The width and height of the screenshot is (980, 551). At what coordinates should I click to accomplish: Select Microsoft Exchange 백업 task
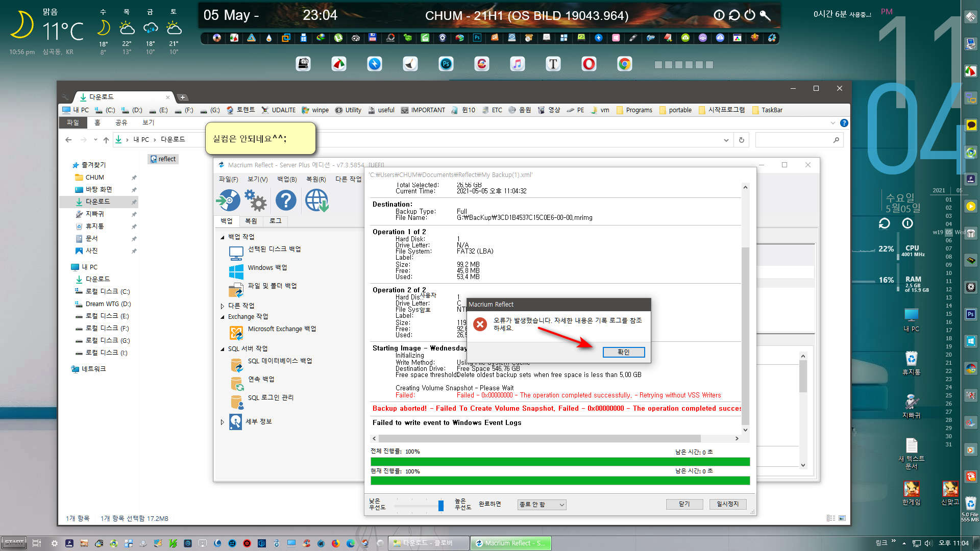(282, 329)
